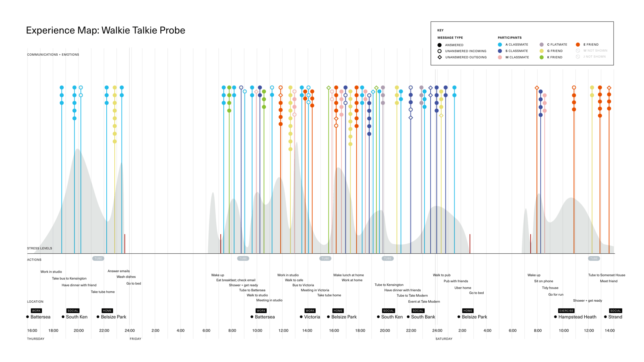Image resolution: width=644 pixels, height=362 pixels.
Task: Click the Strand location name
Action: 615,317
